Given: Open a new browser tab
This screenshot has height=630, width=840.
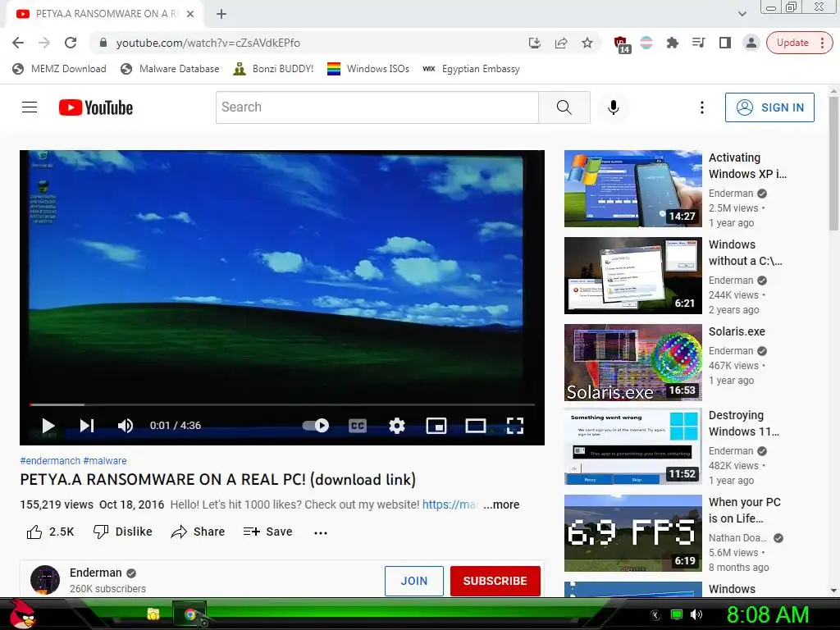Looking at the screenshot, I should click(221, 14).
